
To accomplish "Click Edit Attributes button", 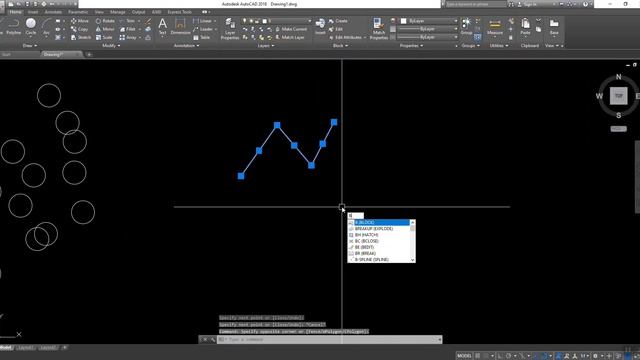I will (x=346, y=37).
